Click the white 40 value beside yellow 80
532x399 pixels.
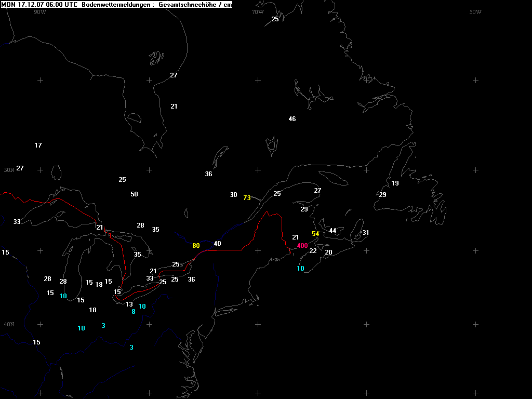click(217, 244)
